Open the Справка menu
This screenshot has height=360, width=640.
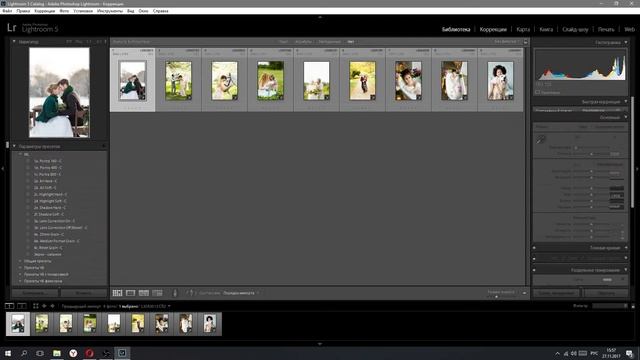160,11
